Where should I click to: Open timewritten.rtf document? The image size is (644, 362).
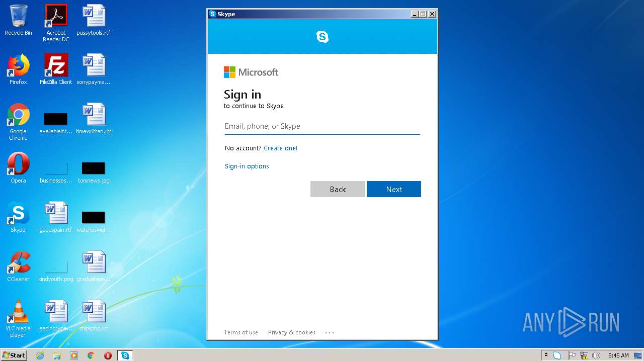coord(94,119)
